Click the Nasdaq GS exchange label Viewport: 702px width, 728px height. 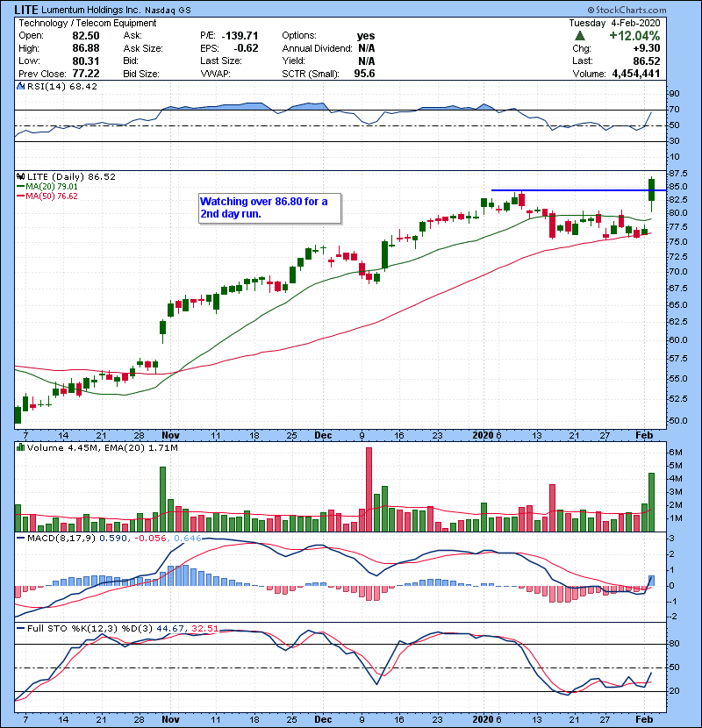pos(168,10)
